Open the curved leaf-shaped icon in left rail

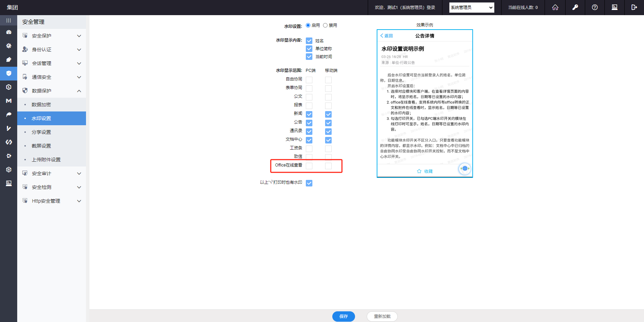click(x=9, y=115)
